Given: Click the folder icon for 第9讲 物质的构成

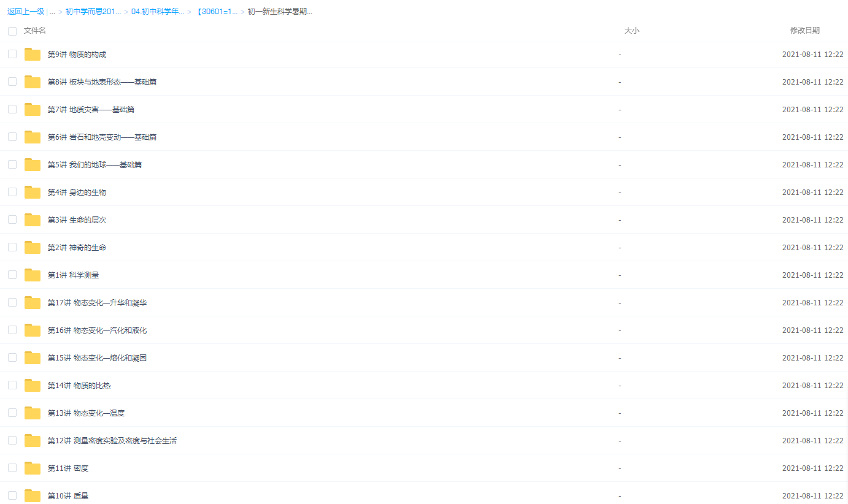Looking at the screenshot, I should (x=33, y=55).
